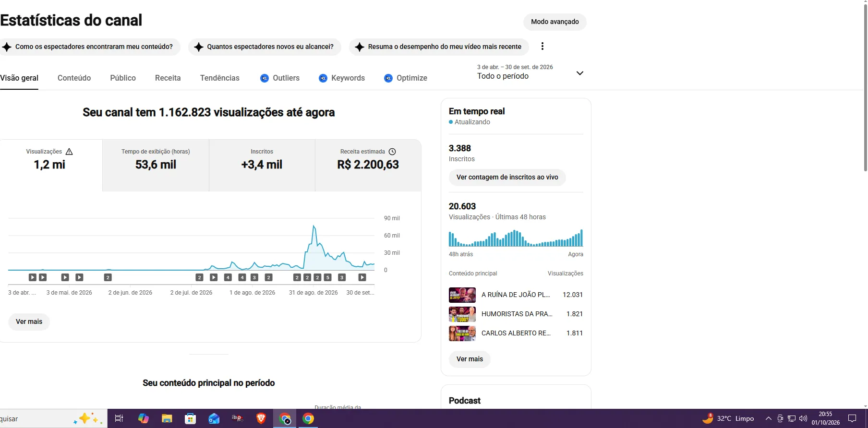Image resolution: width=868 pixels, height=428 pixels.
Task: Click the volume speaker icon in system tray
Action: (803, 418)
